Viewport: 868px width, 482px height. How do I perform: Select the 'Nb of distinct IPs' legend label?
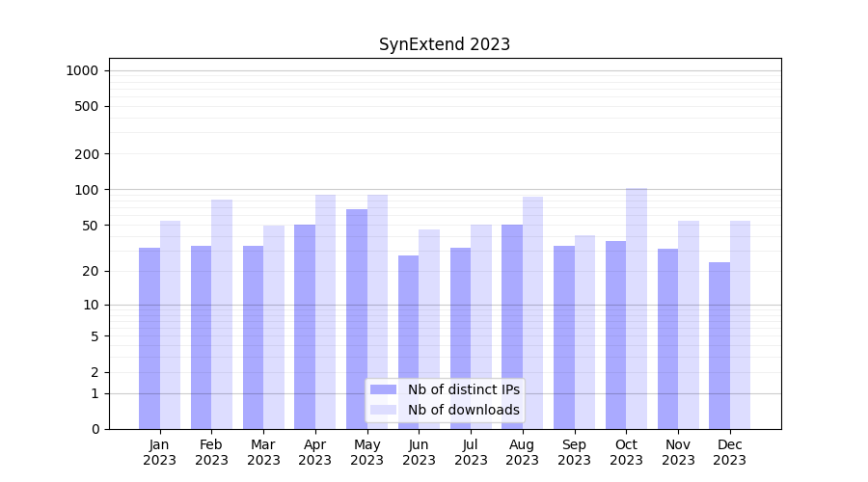(x=463, y=389)
